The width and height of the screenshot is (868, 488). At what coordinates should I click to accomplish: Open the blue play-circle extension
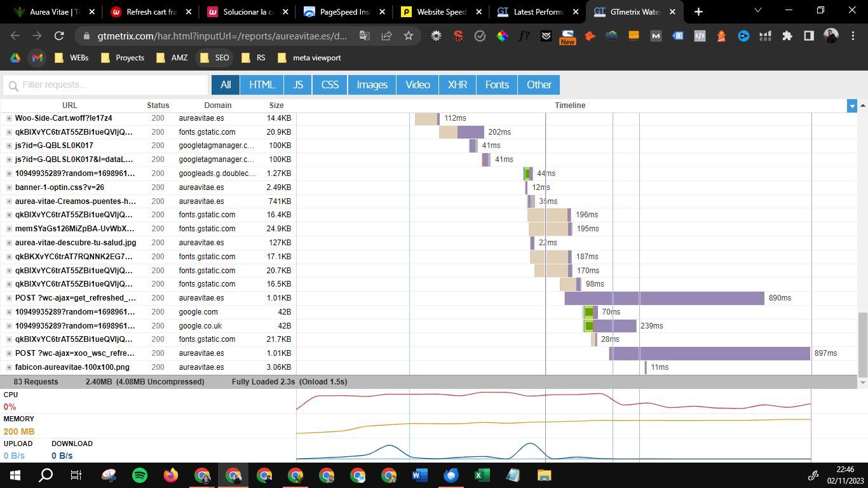[743, 36]
